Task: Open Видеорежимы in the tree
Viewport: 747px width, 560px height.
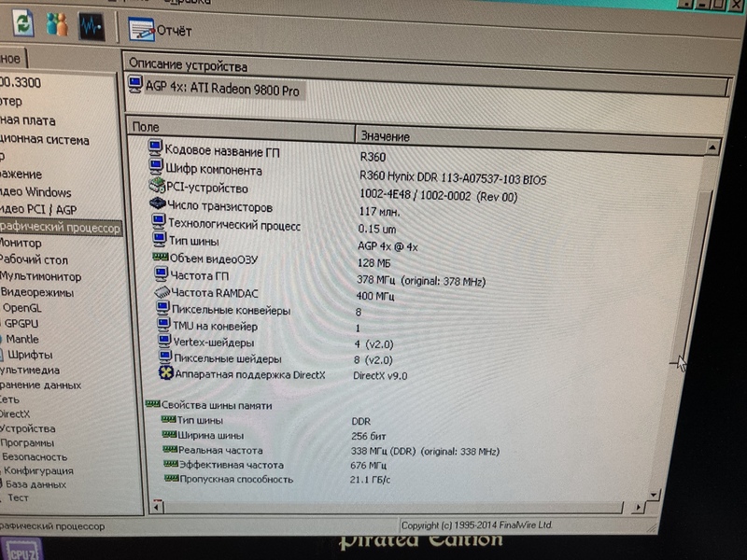Action: [37, 292]
